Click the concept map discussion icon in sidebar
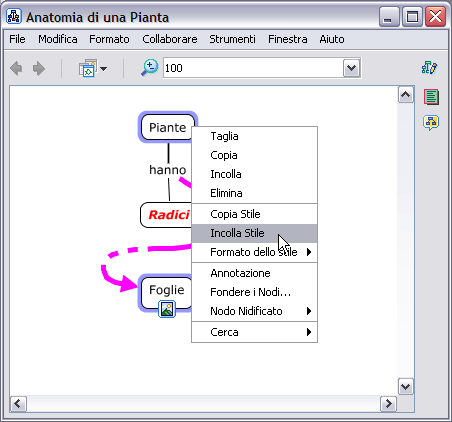The width and height of the screenshot is (452, 422). 431,122
